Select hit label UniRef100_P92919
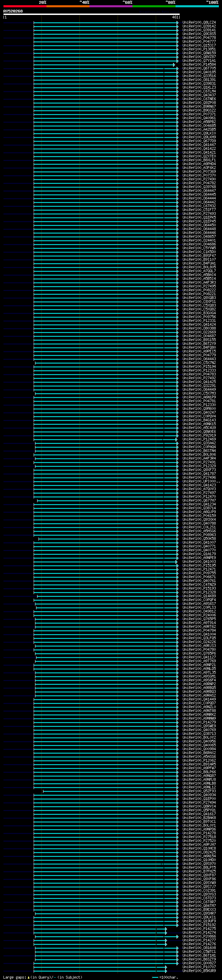Image resolution: width=222 pixels, height=980 pixels. click(x=199, y=436)
